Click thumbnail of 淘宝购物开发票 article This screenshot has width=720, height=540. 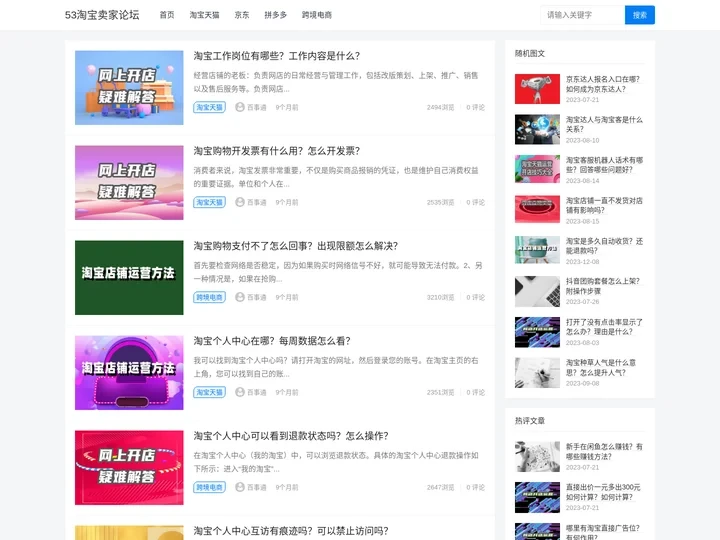[x=129, y=183]
